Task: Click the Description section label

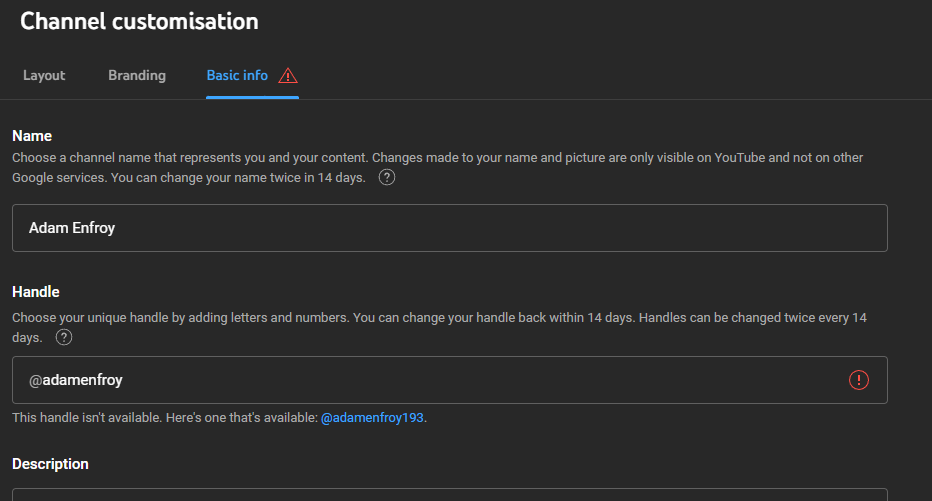Action: (x=51, y=464)
